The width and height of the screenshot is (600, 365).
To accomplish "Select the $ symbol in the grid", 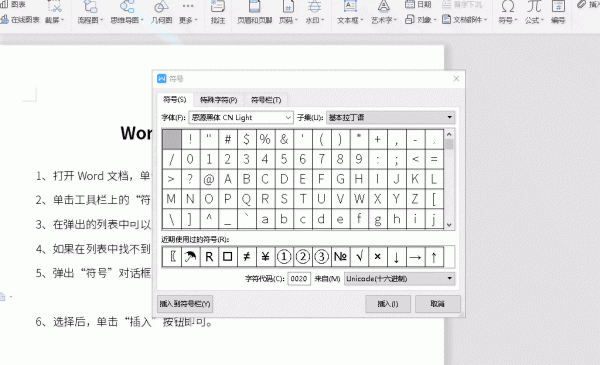I will (x=246, y=139).
